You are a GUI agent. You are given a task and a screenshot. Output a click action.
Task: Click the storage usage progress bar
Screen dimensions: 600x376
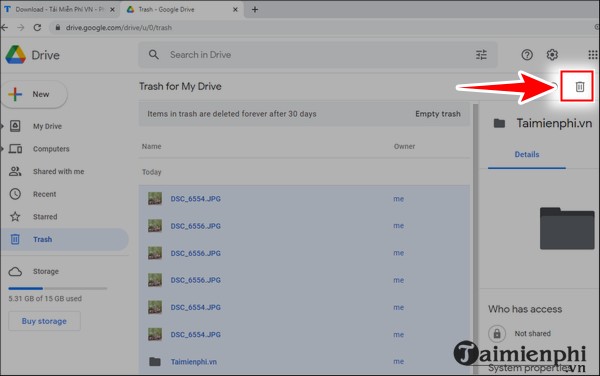pos(58,288)
